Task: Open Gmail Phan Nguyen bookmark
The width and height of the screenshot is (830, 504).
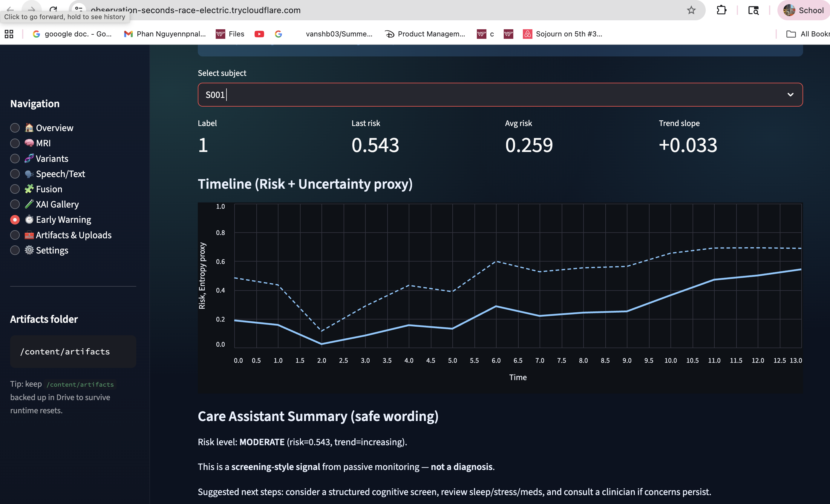Action: point(165,34)
